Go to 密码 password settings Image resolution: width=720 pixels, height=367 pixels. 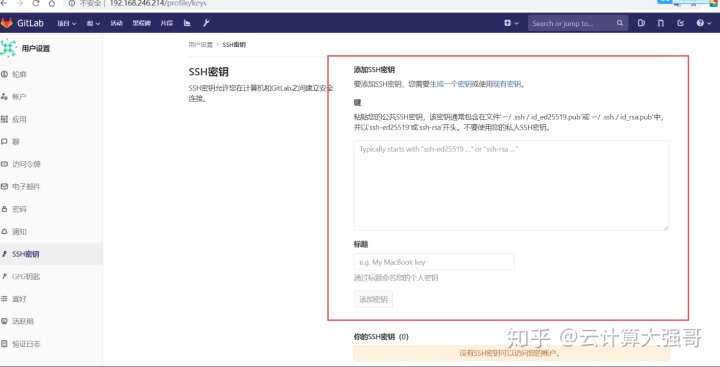click(19, 209)
